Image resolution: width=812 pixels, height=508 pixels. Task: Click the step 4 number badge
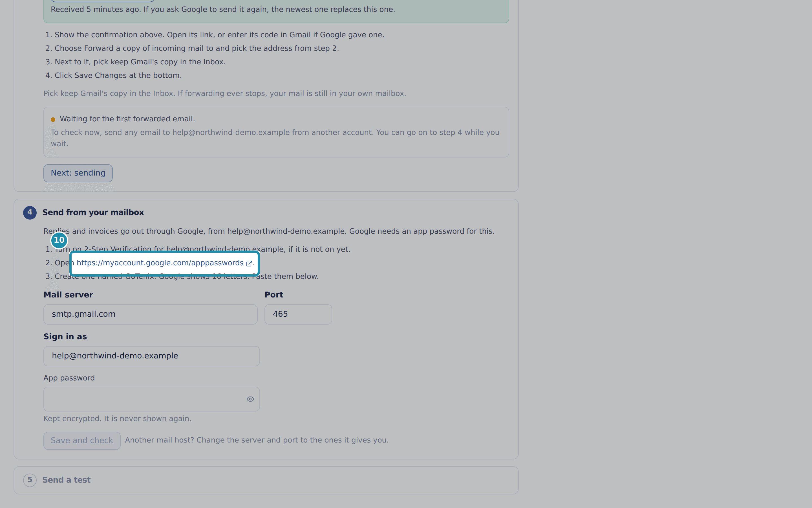pos(30,212)
